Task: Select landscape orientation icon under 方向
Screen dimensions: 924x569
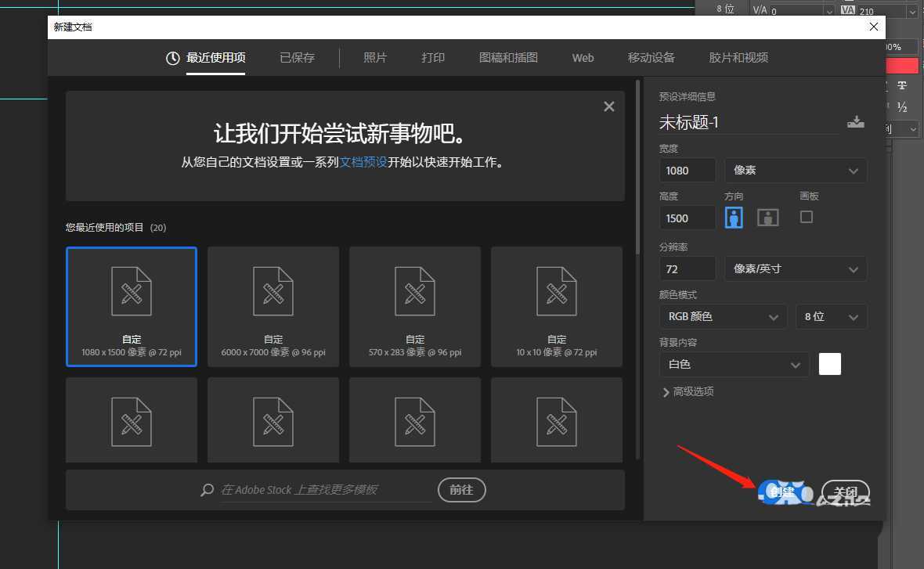Action: click(767, 217)
